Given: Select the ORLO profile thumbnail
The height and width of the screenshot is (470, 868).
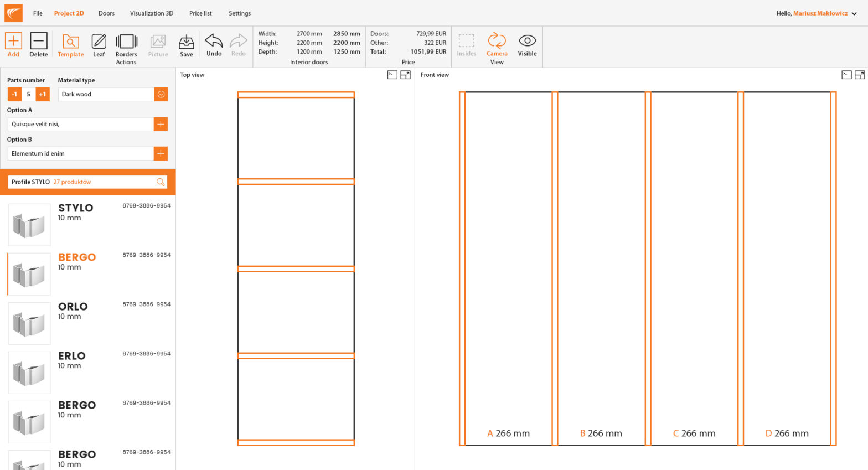Looking at the screenshot, I should [x=29, y=323].
